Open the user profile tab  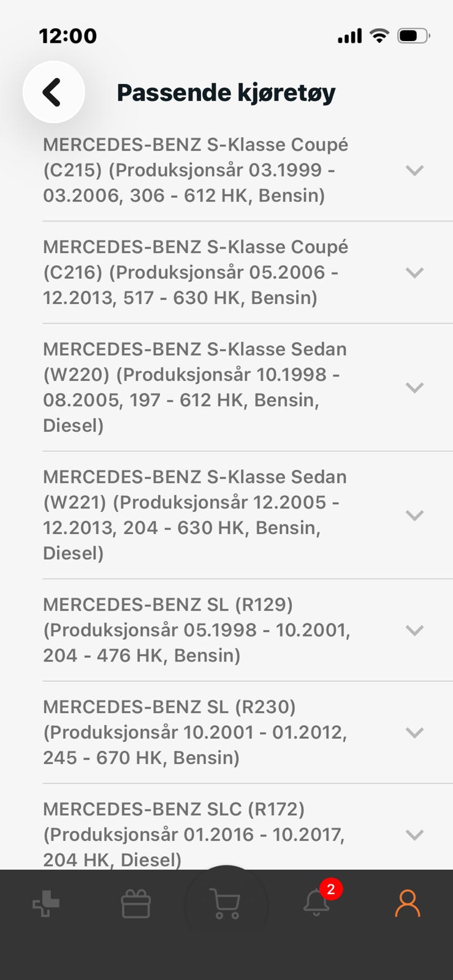(x=407, y=903)
